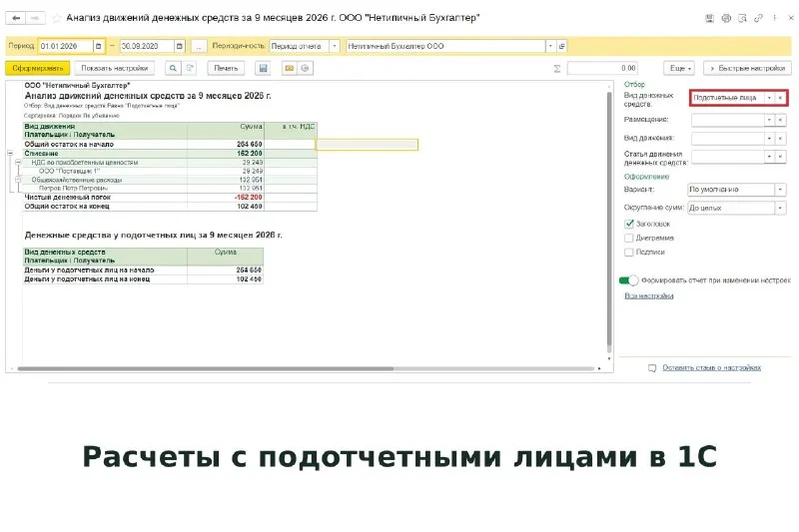Go forward with the right arrow

pyautogui.click(x=35, y=18)
